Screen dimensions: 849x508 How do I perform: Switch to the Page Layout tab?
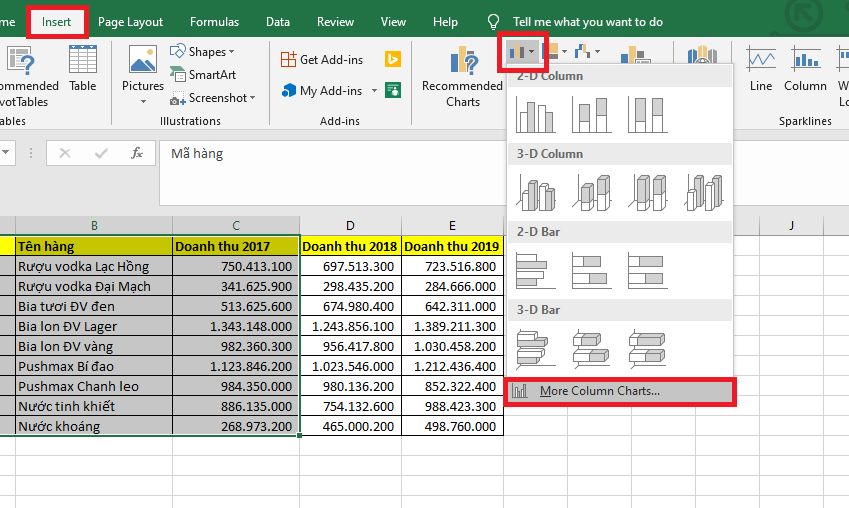click(130, 21)
